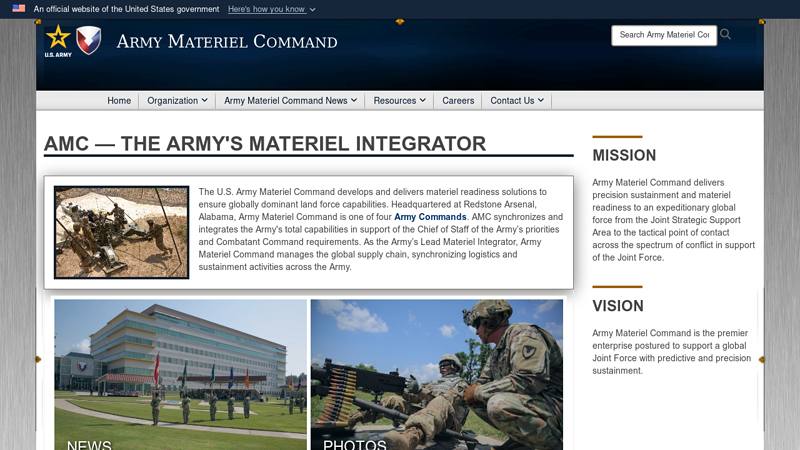The width and height of the screenshot is (800, 450).
Task: Open Army Materiel Command News dropdown
Action: click(x=290, y=101)
